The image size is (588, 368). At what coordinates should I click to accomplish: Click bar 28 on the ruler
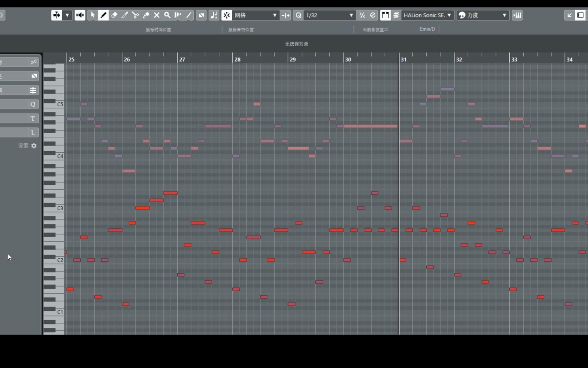pyautogui.click(x=238, y=59)
